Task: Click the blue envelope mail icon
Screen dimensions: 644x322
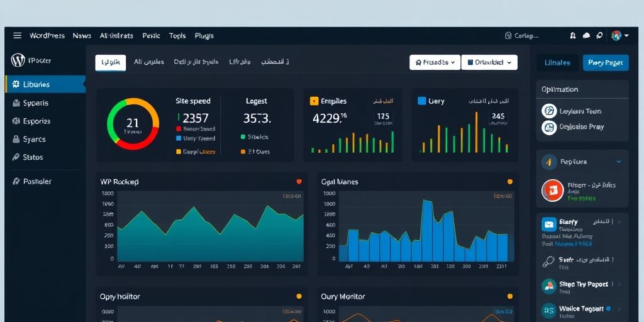Action: point(549,224)
